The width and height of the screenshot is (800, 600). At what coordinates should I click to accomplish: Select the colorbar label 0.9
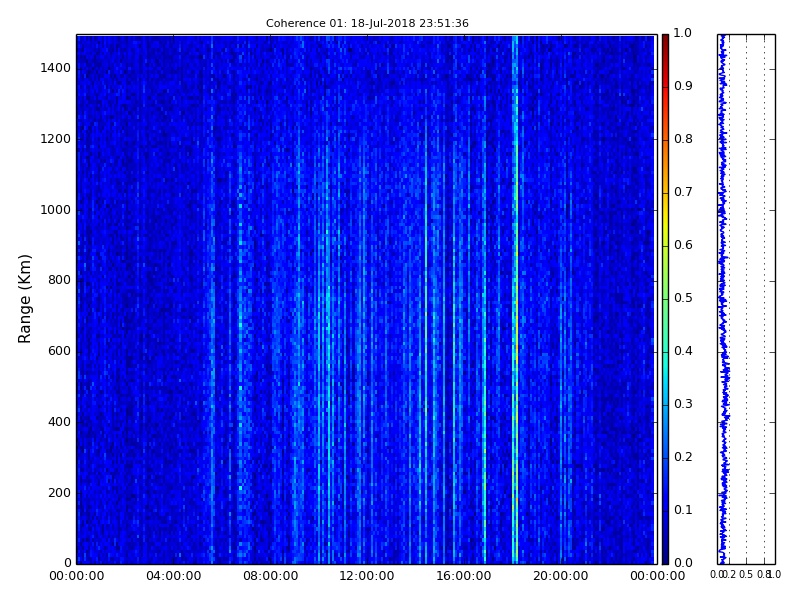(x=683, y=86)
